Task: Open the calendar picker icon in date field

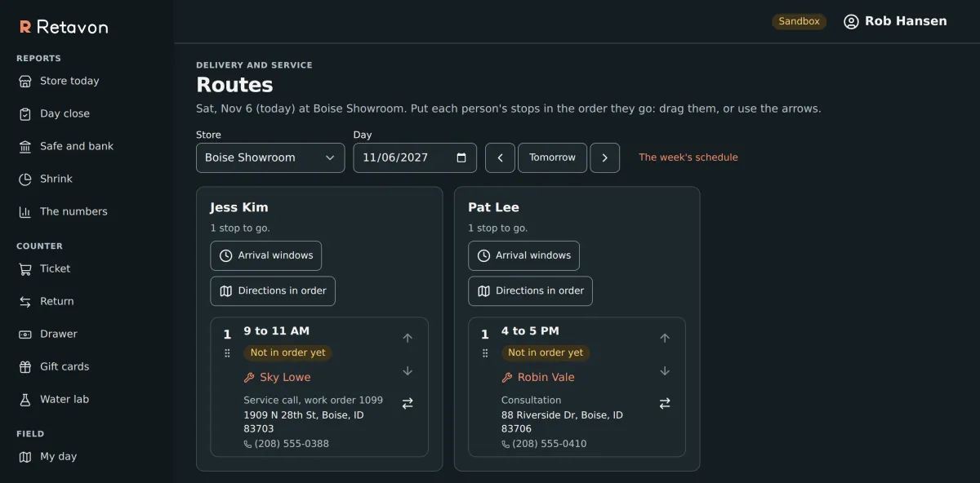Action: [461, 157]
